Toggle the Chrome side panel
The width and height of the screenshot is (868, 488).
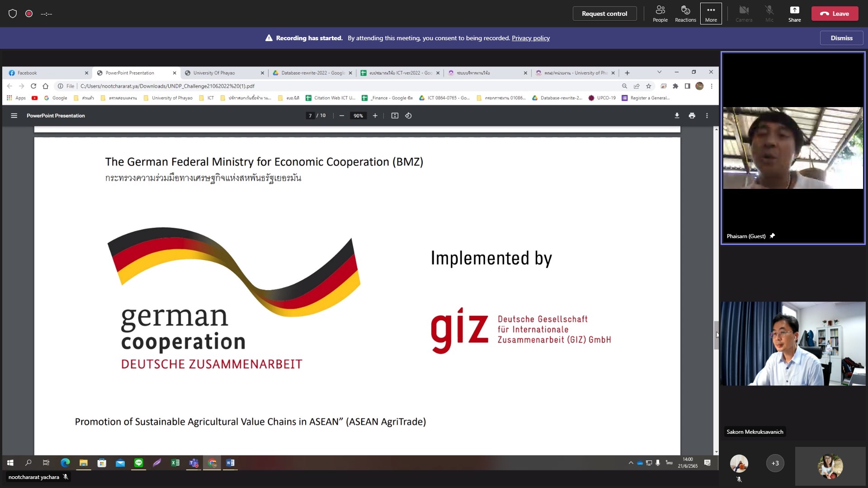tap(687, 86)
